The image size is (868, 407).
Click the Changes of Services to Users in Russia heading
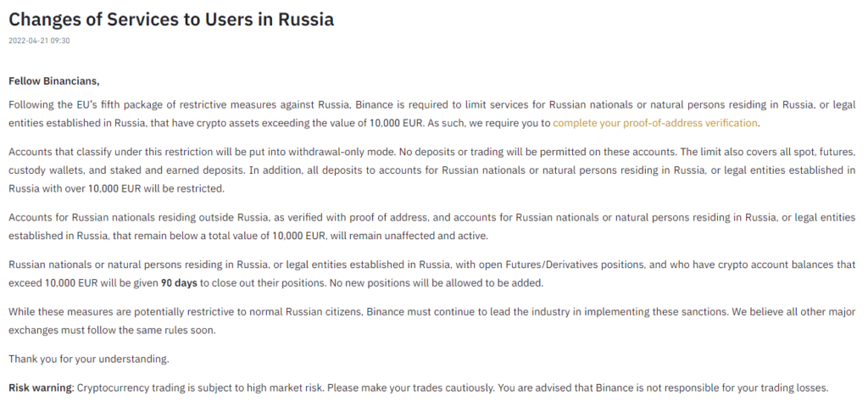tap(171, 20)
